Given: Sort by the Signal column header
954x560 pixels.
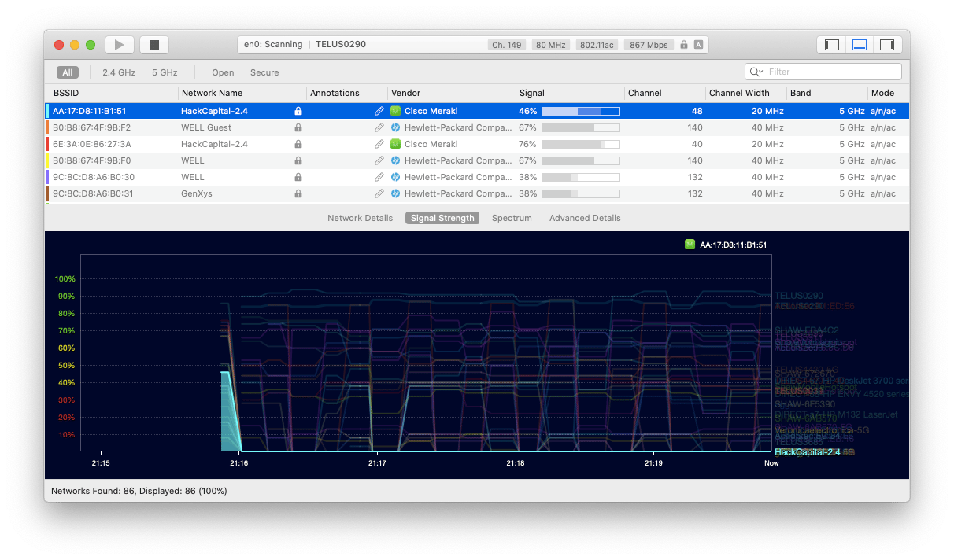Looking at the screenshot, I should pyautogui.click(x=532, y=93).
